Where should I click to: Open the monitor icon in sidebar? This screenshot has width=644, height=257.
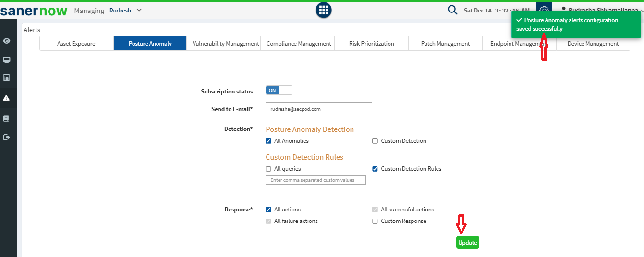tap(7, 60)
